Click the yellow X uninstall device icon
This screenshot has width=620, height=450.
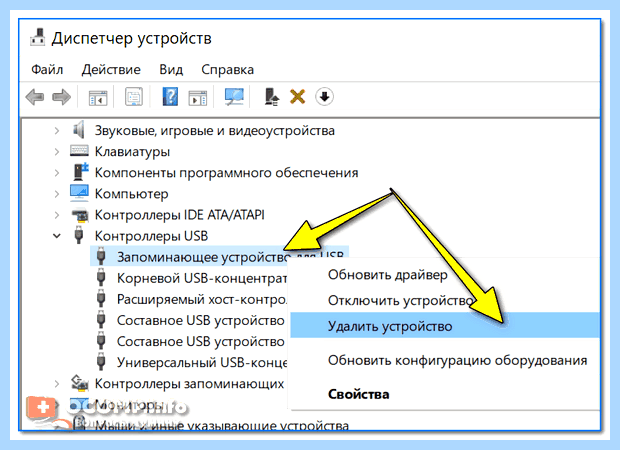pos(297,96)
